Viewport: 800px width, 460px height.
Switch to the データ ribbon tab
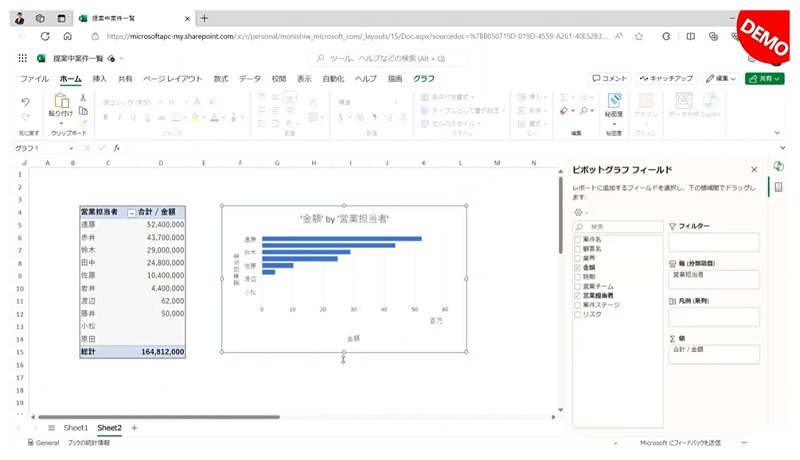click(x=249, y=79)
